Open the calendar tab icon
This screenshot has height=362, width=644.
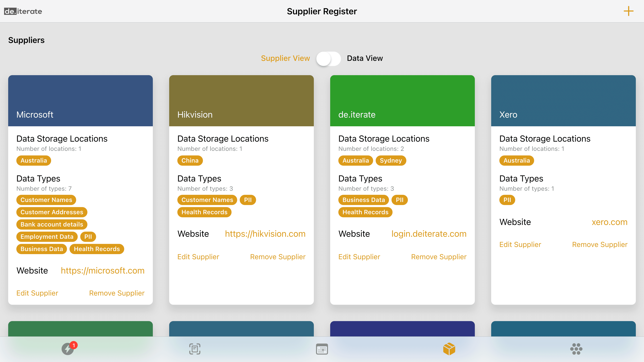pyautogui.click(x=322, y=349)
